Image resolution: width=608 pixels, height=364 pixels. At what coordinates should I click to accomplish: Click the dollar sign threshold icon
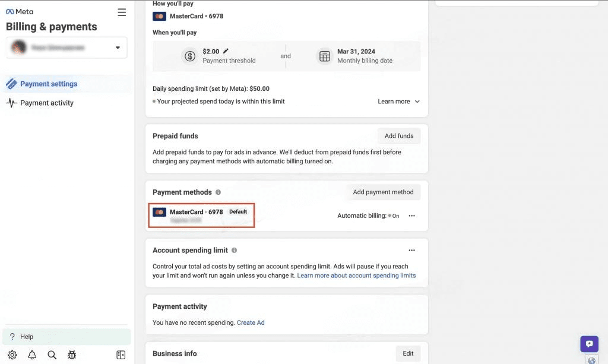point(189,56)
